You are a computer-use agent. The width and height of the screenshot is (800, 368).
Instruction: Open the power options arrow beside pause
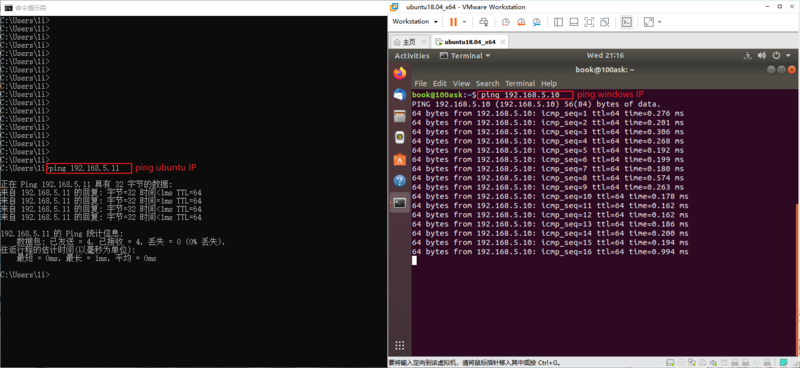click(464, 22)
